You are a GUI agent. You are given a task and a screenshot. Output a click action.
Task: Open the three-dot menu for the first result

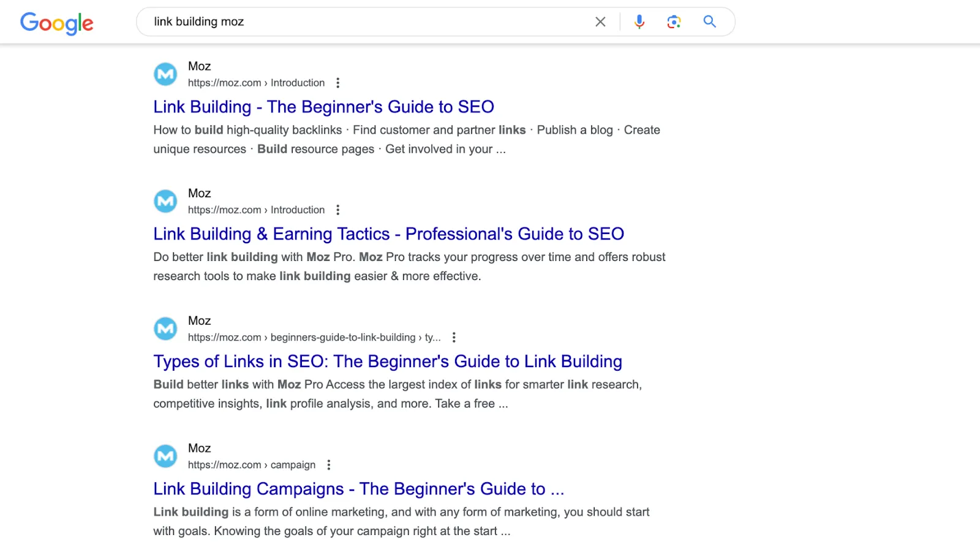pyautogui.click(x=337, y=83)
